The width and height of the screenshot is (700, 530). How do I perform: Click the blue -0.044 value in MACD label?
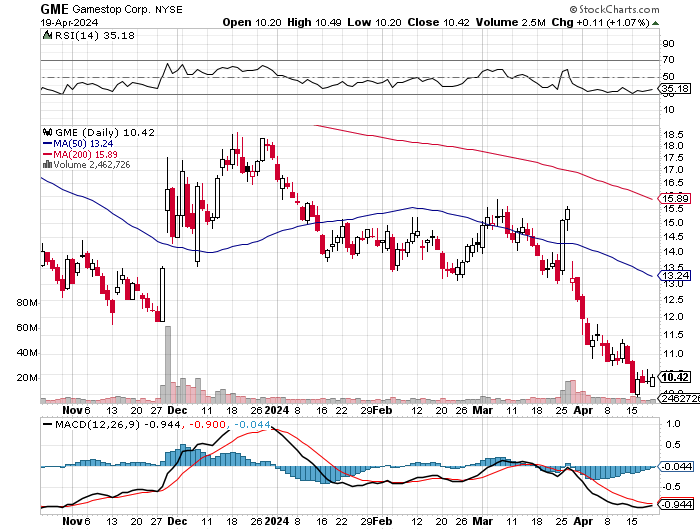pyautogui.click(x=252, y=424)
